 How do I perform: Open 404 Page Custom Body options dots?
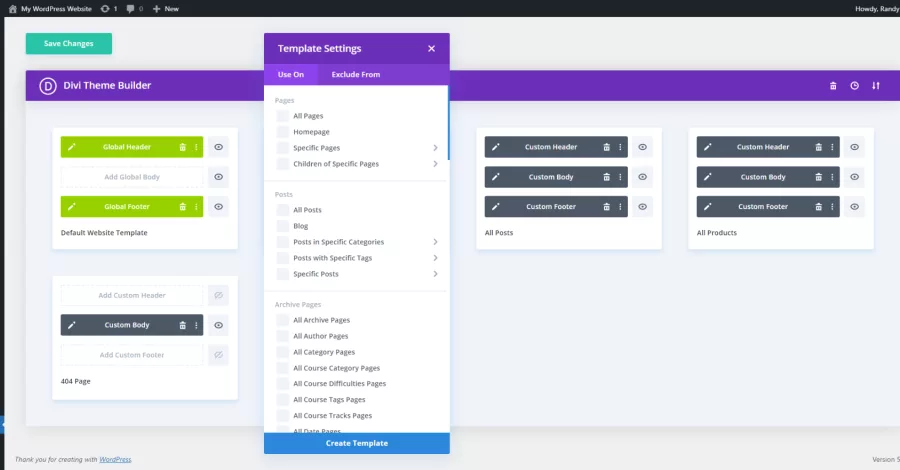(196, 325)
